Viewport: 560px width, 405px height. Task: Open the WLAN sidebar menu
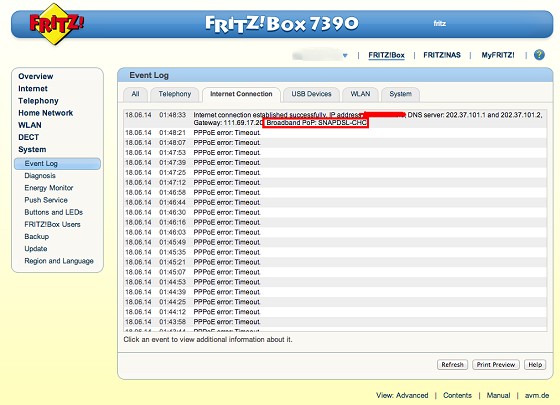[30, 125]
